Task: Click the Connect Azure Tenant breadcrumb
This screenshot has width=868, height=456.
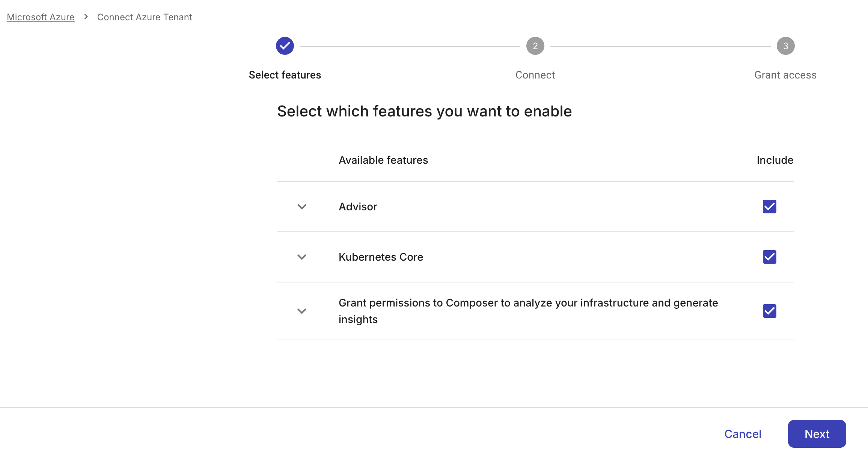Action: [145, 17]
